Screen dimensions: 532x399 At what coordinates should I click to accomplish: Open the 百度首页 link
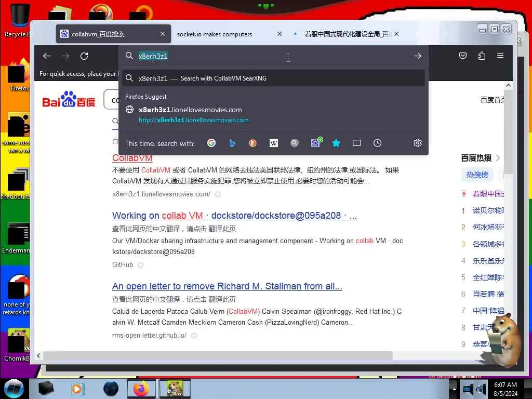coord(492,100)
